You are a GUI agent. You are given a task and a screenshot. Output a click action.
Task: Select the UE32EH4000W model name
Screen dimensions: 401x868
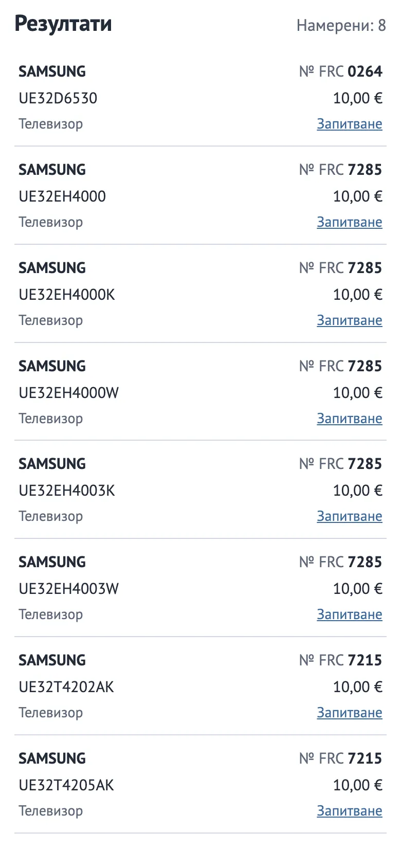point(69,393)
